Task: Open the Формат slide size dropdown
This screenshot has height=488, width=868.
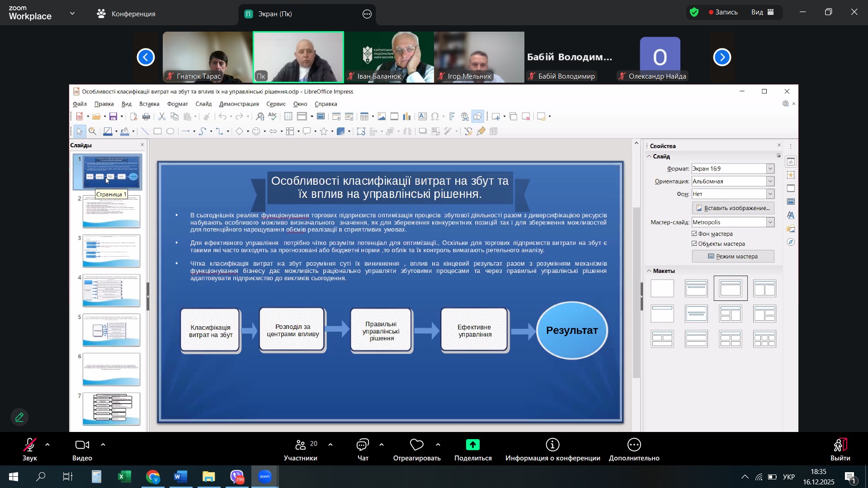Action: pyautogui.click(x=770, y=169)
